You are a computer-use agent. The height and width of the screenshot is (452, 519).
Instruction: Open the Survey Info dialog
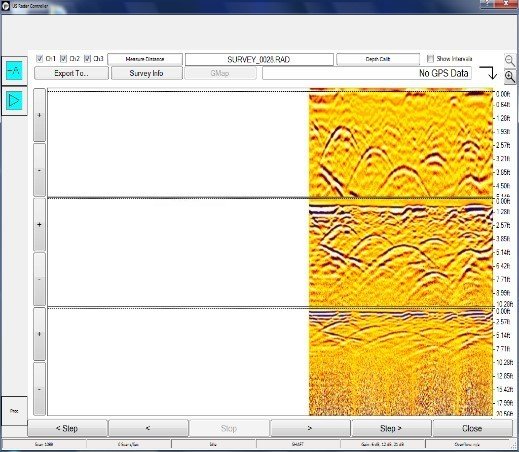coord(146,73)
